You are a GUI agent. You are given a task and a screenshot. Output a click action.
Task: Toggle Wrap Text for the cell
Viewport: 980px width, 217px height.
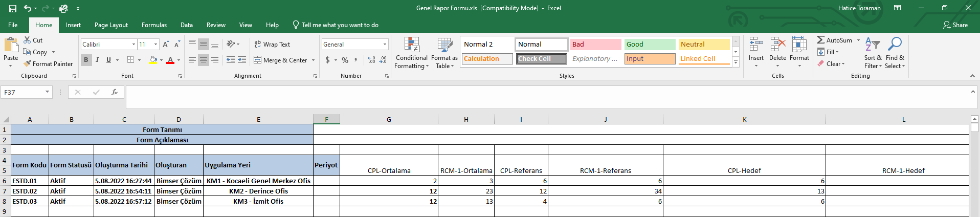pyautogui.click(x=272, y=45)
